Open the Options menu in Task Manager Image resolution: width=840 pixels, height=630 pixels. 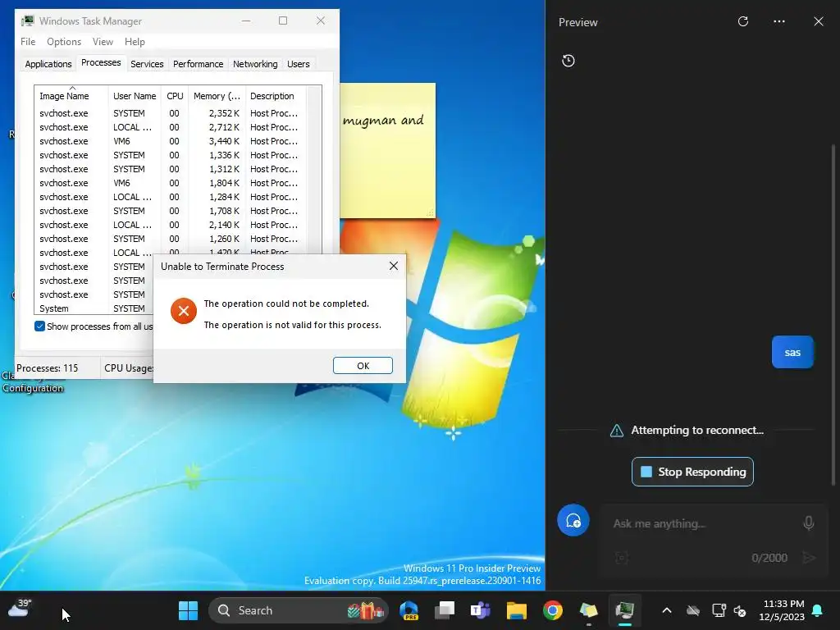[64, 41]
